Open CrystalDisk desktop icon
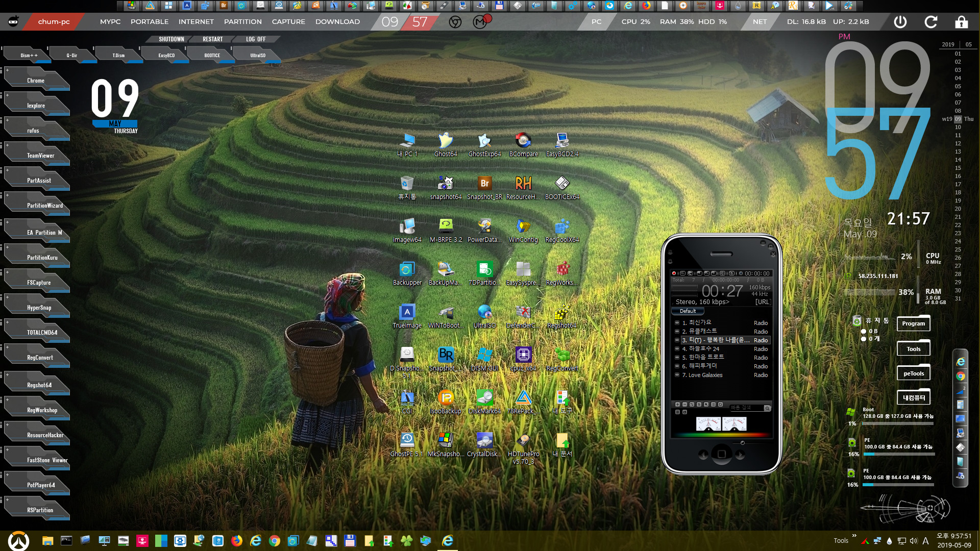The width and height of the screenshot is (980, 551). point(484,444)
